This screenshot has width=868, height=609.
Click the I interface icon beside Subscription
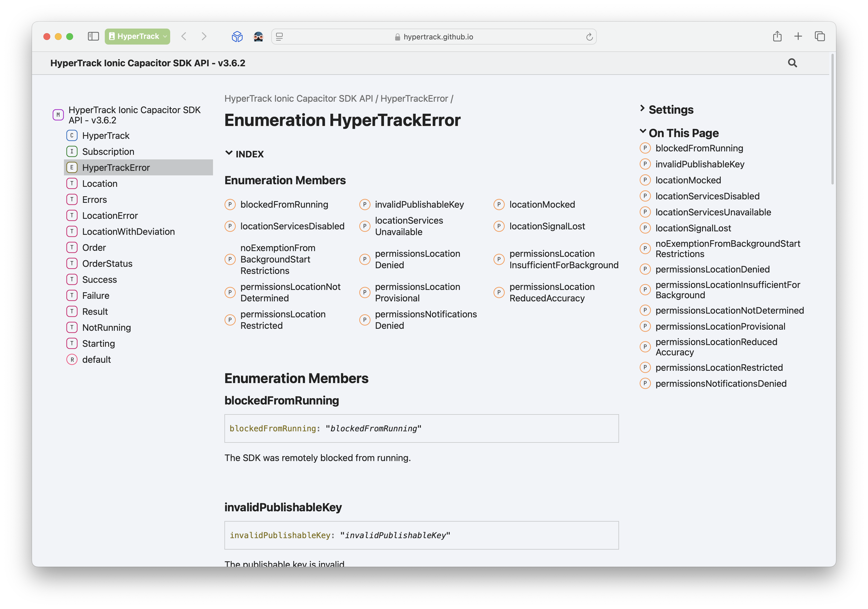72,151
